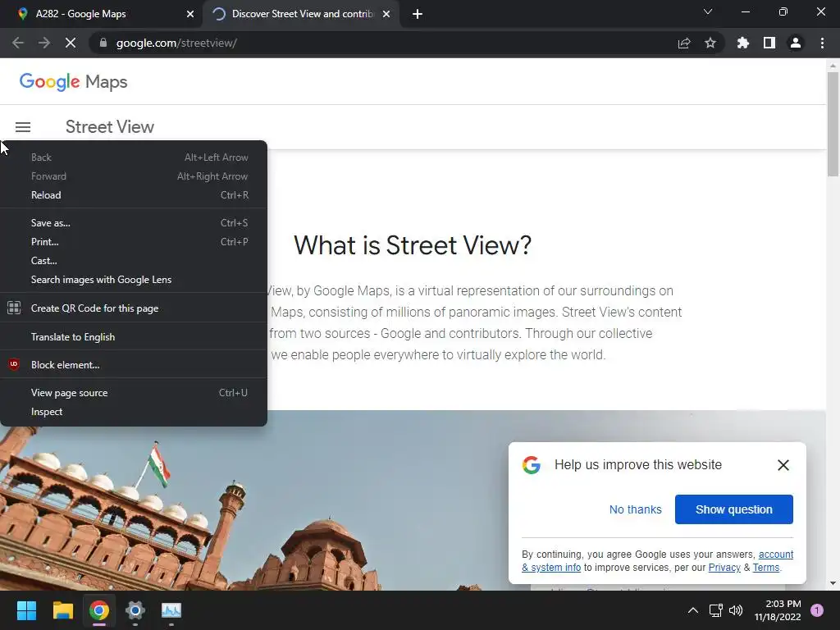Switch to the A282 - Google Maps tab
The image size is (840, 630).
pos(101,14)
